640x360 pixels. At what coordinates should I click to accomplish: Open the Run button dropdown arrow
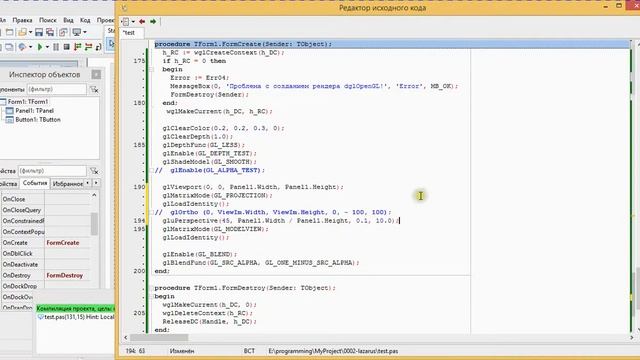pos(47,47)
